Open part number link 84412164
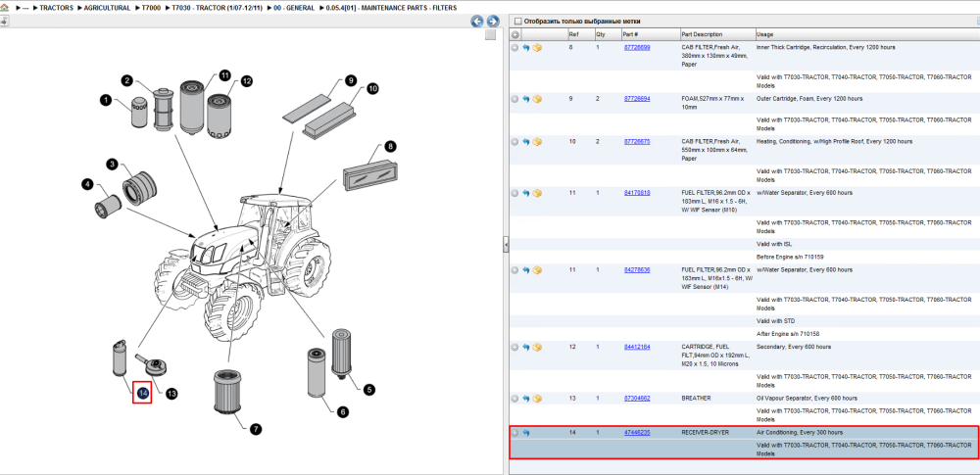This screenshot has width=980, height=475. (637, 347)
